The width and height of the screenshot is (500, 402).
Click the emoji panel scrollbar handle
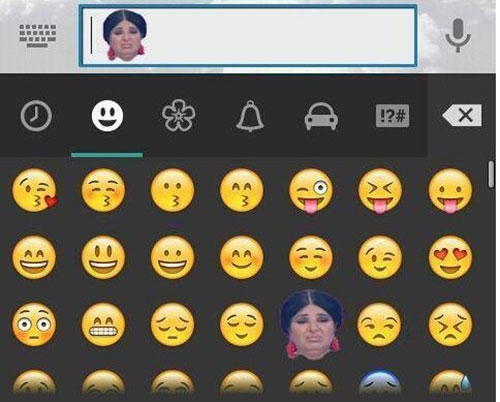[491, 174]
